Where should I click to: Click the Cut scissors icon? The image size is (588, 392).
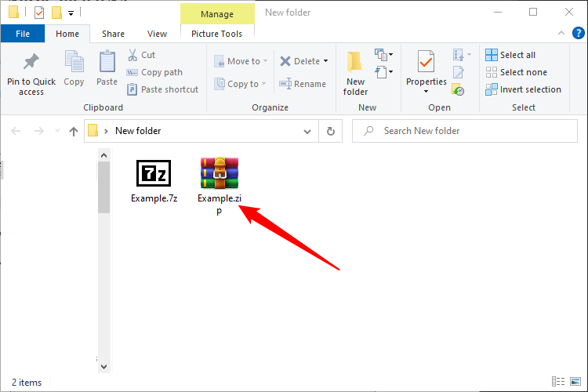[132, 55]
